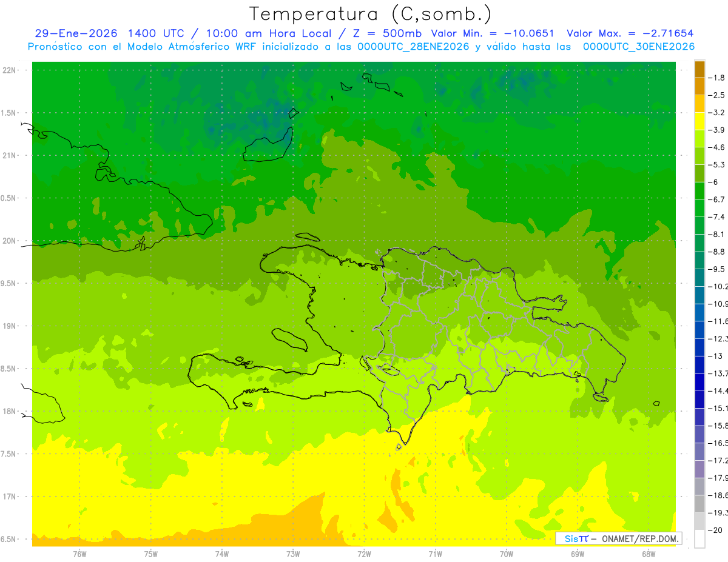Click the gray legend swatch between -18.6 and -19.3

699,504
